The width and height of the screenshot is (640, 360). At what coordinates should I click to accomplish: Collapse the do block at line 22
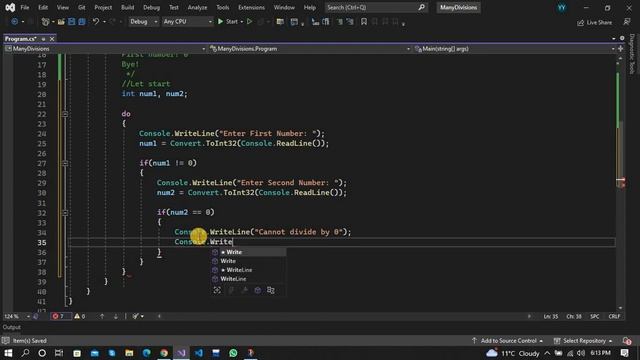click(x=65, y=114)
